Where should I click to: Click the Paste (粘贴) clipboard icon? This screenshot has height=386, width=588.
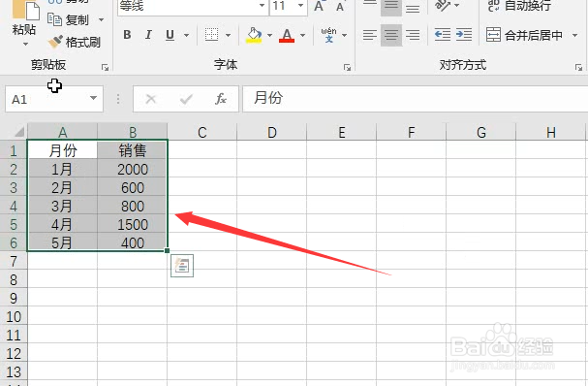25,10
